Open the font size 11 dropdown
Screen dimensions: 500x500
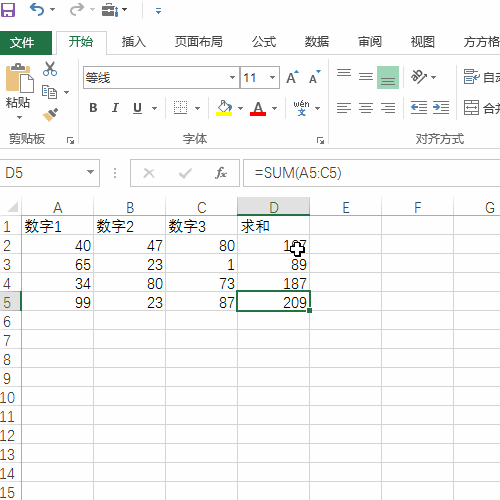(272, 78)
